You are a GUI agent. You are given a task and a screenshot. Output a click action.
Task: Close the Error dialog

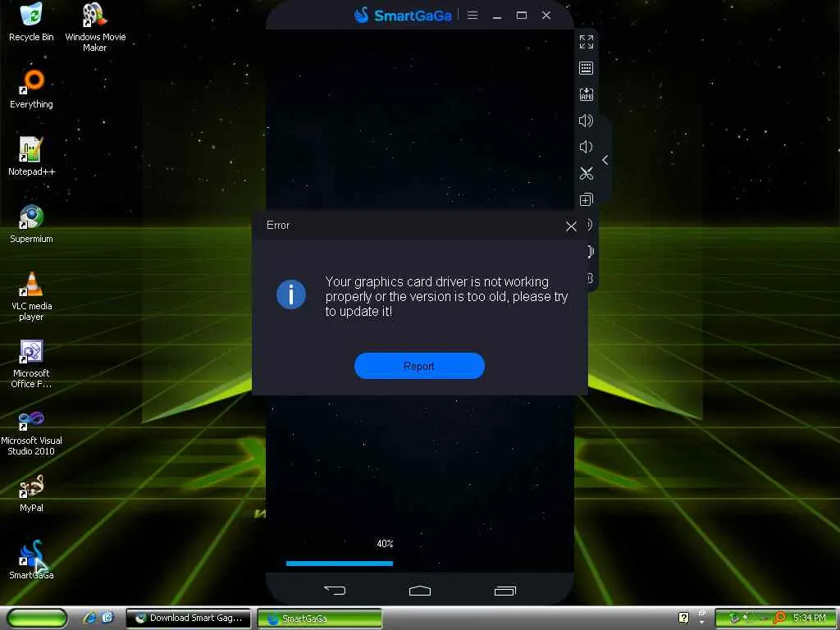tap(571, 226)
